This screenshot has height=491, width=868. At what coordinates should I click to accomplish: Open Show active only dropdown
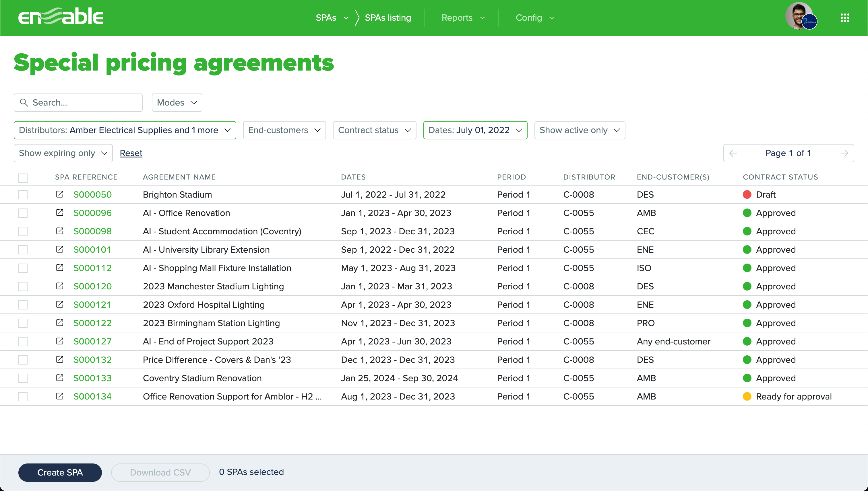tap(580, 130)
